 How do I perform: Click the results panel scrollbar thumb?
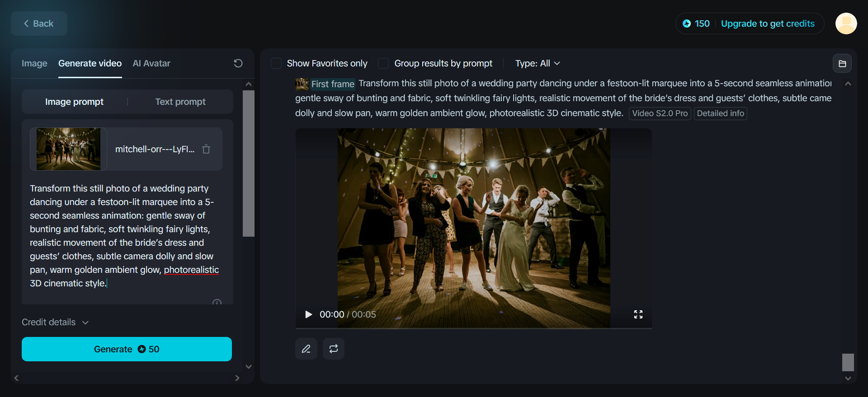(x=848, y=362)
